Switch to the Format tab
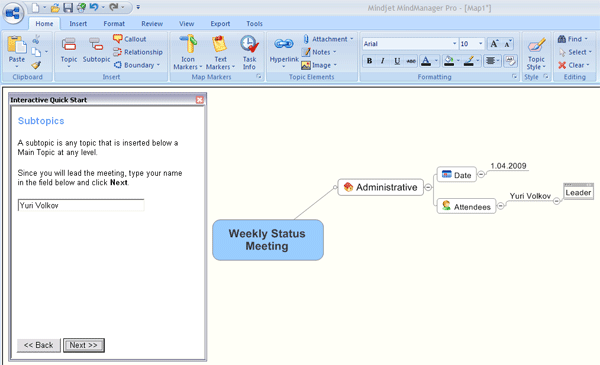 114,24
